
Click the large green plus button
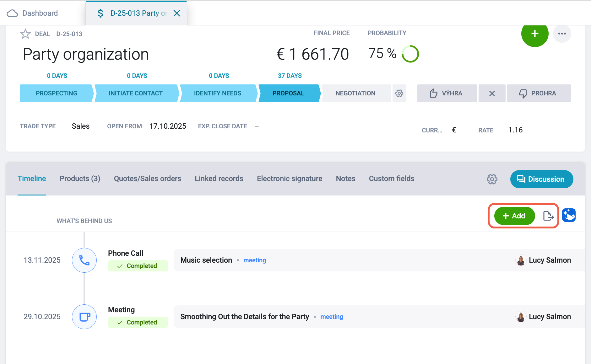point(535,34)
